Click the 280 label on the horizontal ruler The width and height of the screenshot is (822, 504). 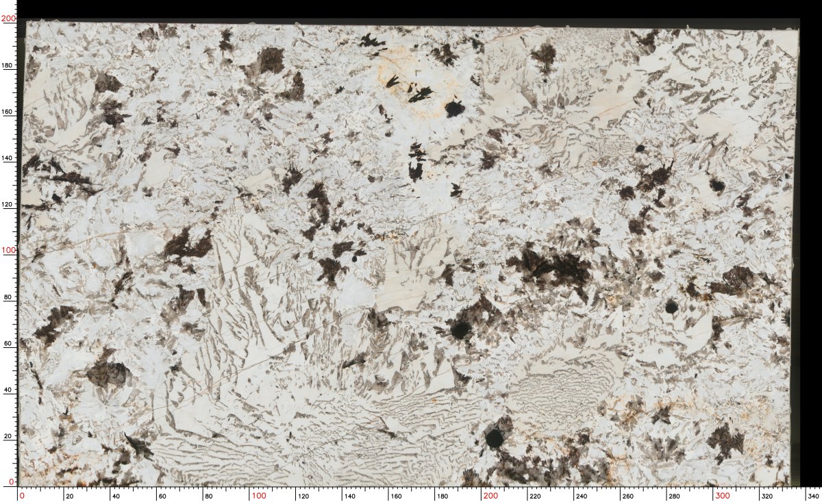pos(675,496)
